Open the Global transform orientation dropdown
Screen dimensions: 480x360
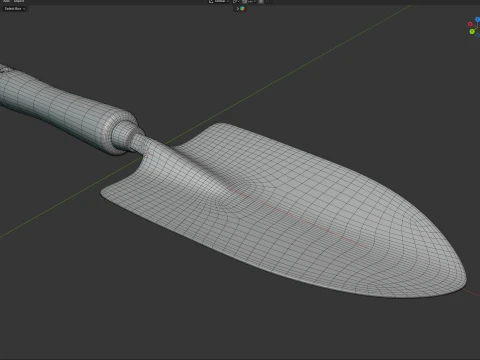pos(218,1)
